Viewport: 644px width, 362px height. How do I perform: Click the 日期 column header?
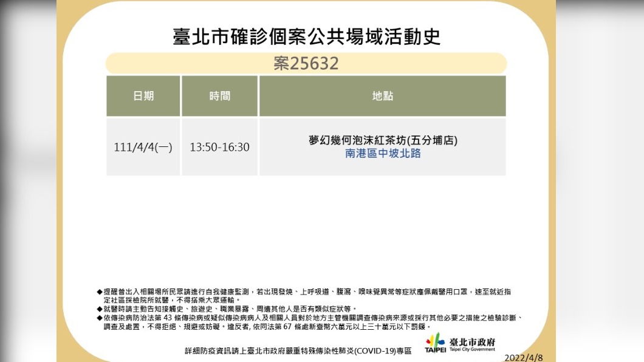(143, 96)
